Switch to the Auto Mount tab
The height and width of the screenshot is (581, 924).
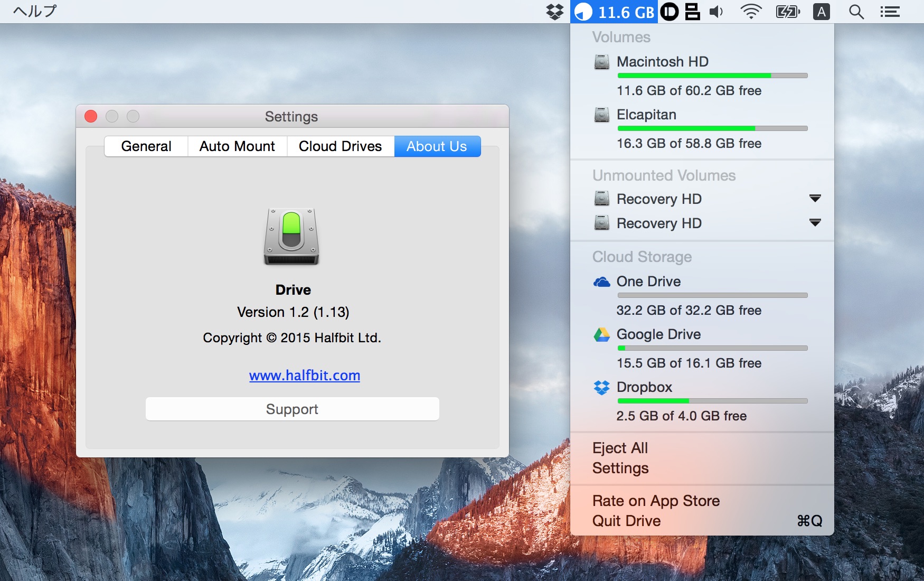238,146
